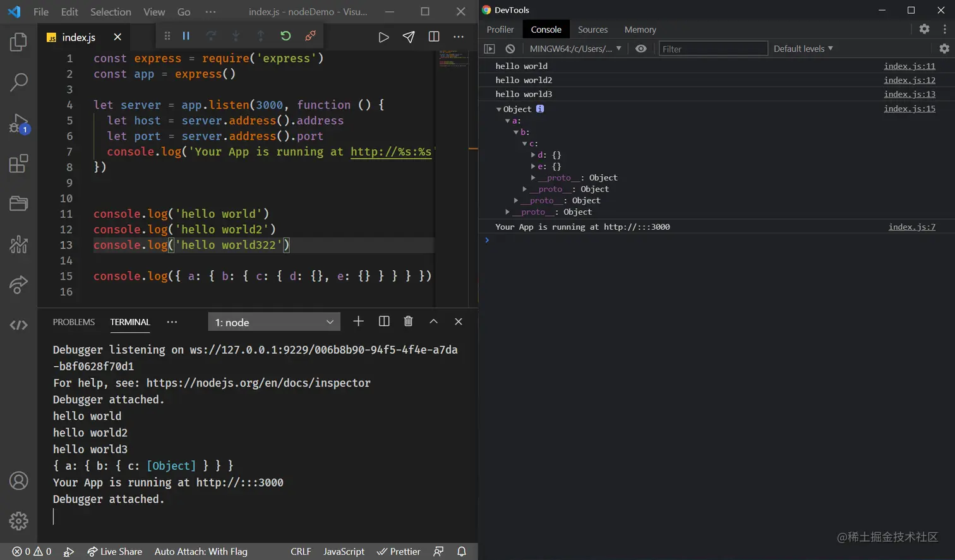Clear the DevTools console

510,49
